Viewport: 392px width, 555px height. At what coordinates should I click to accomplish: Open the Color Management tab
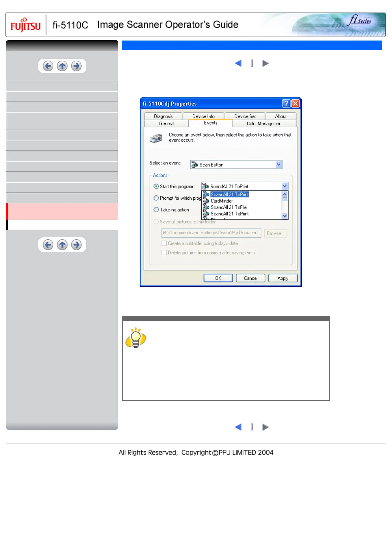[x=265, y=124]
